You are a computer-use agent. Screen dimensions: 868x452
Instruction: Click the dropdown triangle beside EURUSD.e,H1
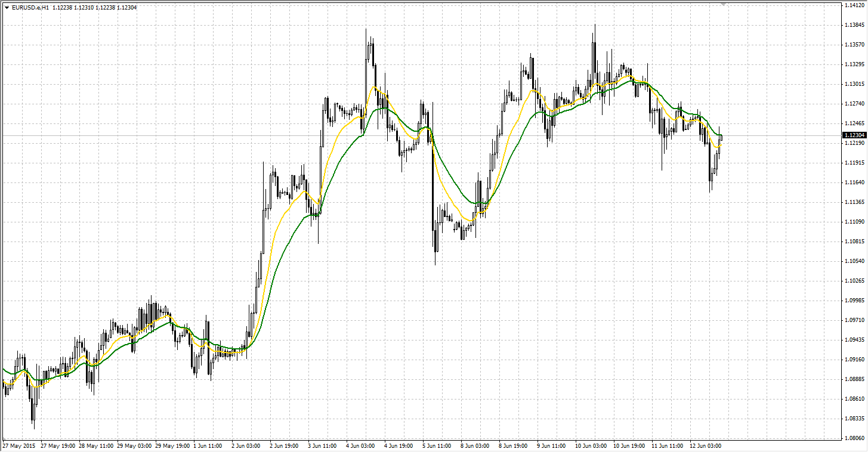click(x=6, y=7)
